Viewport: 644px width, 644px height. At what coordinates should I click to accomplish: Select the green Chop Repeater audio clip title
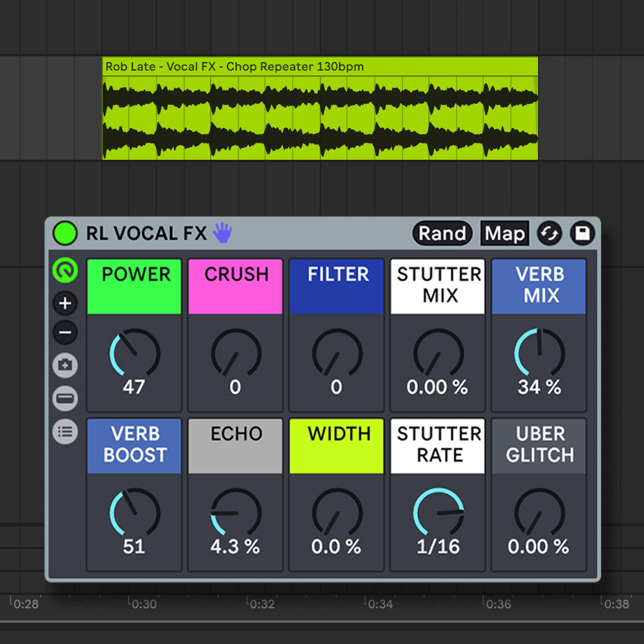(235, 66)
